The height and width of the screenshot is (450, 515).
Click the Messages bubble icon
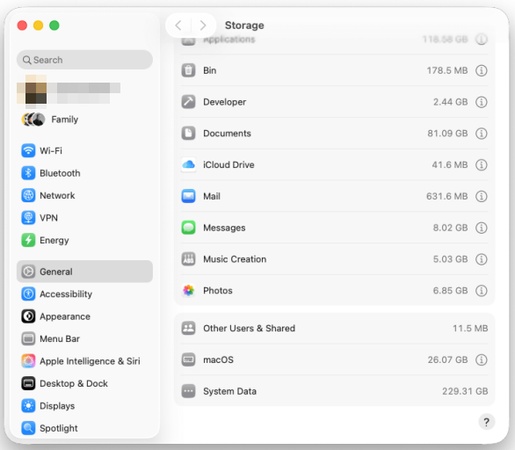[188, 228]
